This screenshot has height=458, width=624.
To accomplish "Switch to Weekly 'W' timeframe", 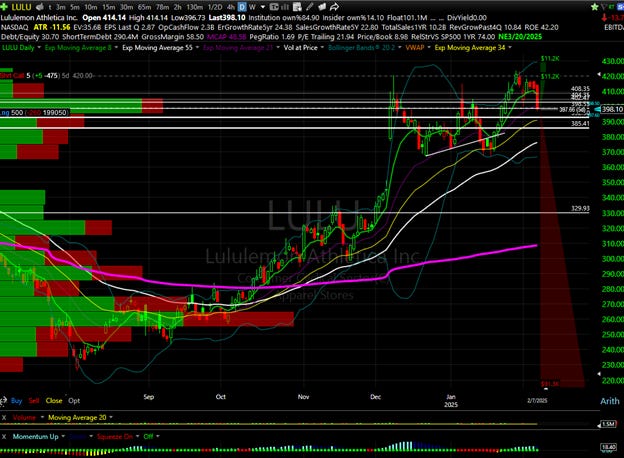I will pos(252,7).
